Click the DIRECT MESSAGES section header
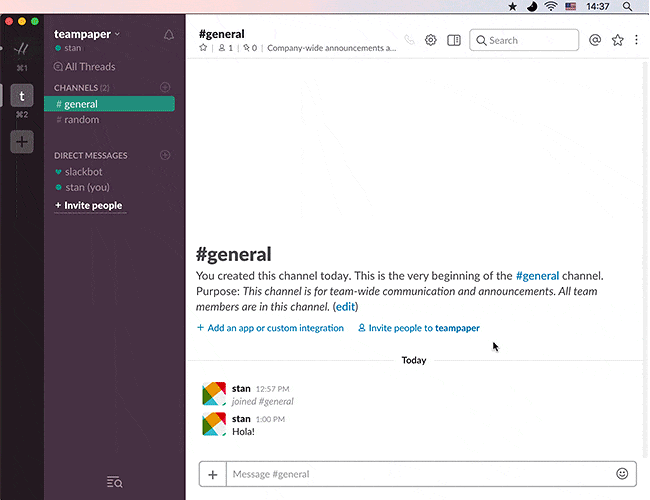This screenshot has width=650, height=500. [x=91, y=155]
